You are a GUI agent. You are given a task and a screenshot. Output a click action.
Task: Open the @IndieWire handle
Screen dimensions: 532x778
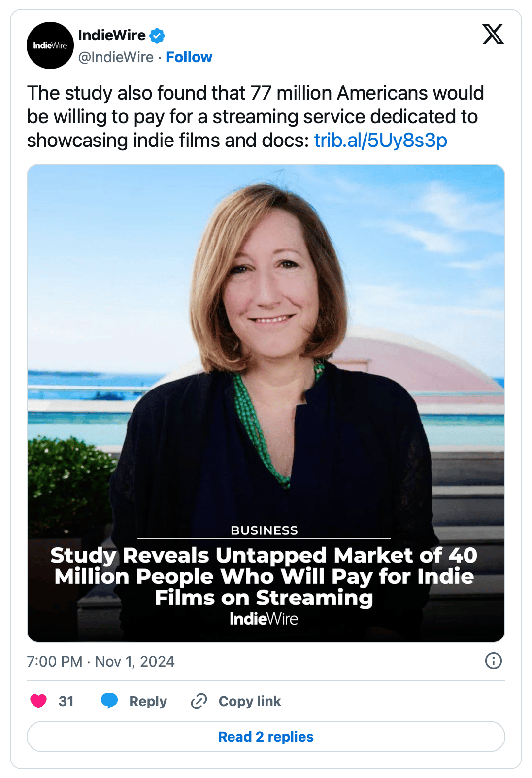[x=116, y=57]
